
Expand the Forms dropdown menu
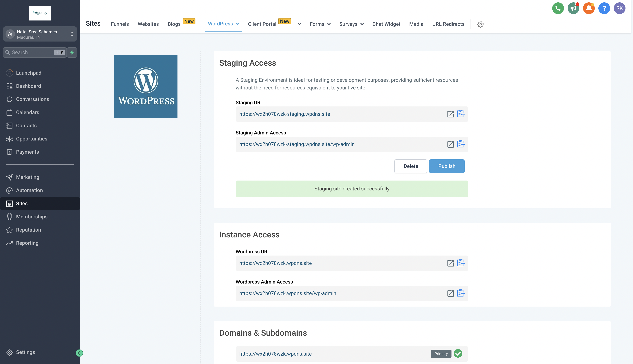coord(329,24)
